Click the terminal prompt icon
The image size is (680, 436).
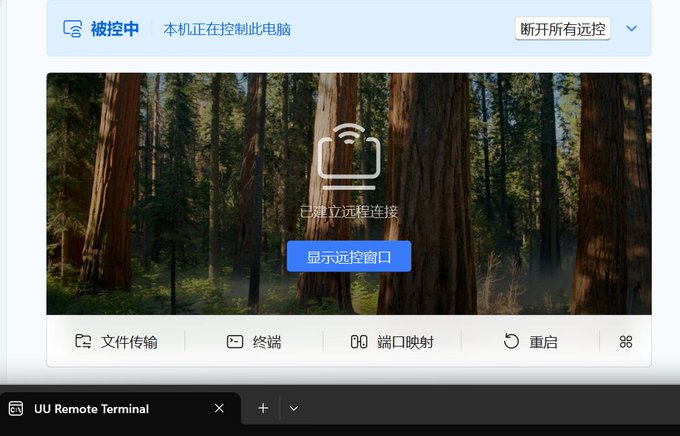tap(235, 341)
